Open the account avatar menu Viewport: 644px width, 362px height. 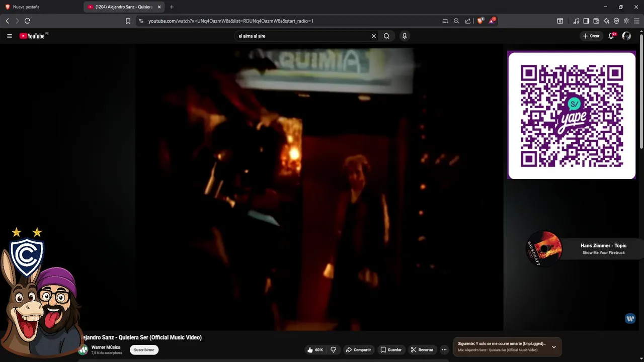tap(626, 36)
